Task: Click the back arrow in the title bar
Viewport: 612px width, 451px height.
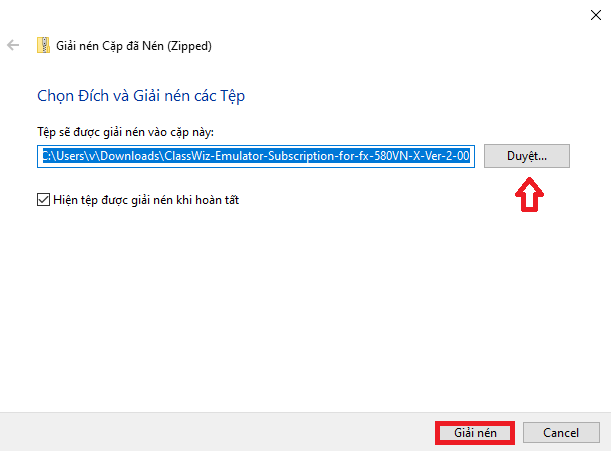Action: [13, 45]
